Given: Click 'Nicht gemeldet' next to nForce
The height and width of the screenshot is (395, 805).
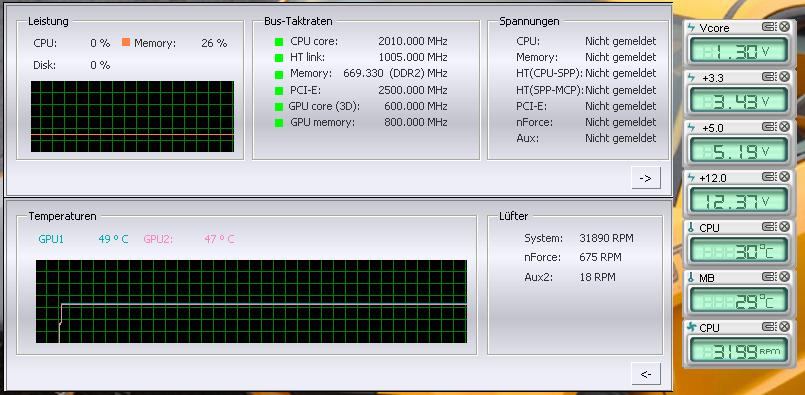Looking at the screenshot, I should tap(621, 122).
